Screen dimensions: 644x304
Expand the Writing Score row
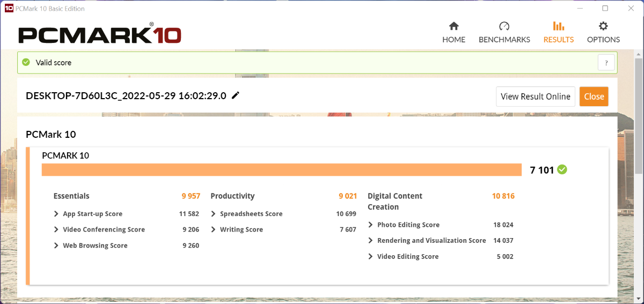214,229
